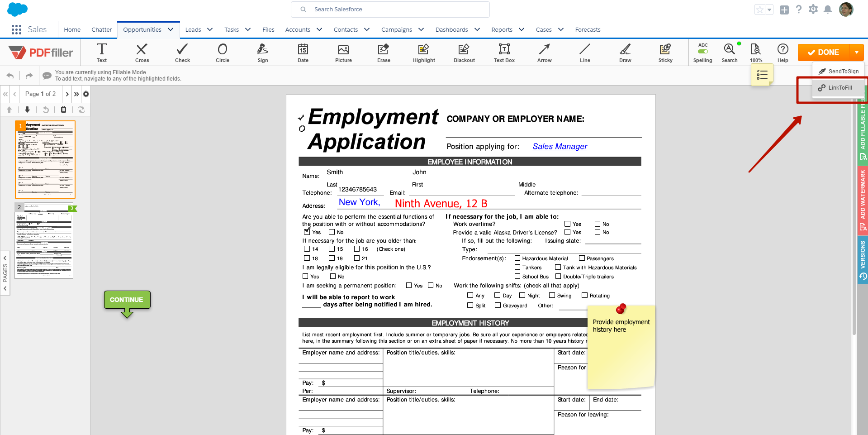Open the Forecasts tab

(588, 29)
